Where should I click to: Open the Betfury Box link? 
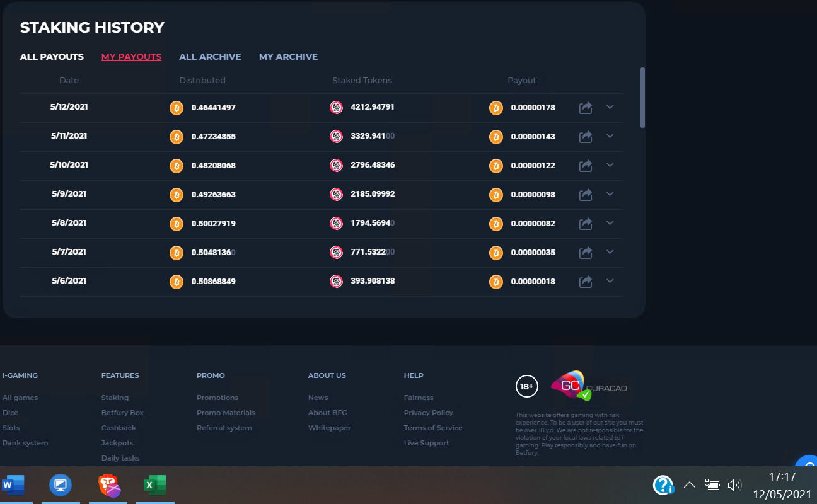click(x=122, y=413)
